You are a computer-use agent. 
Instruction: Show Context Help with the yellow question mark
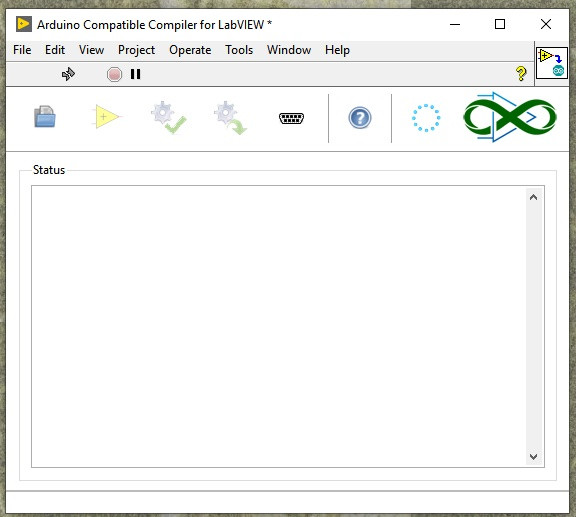click(x=521, y=73)
